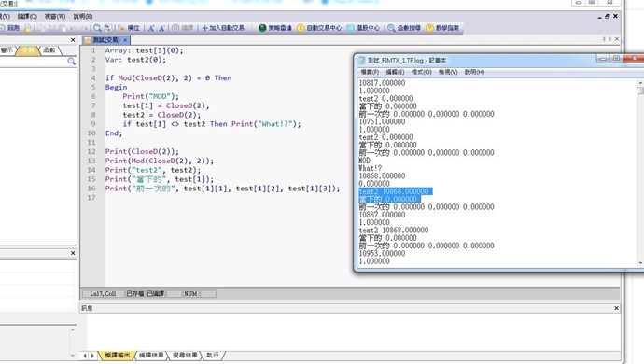Click the 已存檔 status bar entry

pos(134,294)
